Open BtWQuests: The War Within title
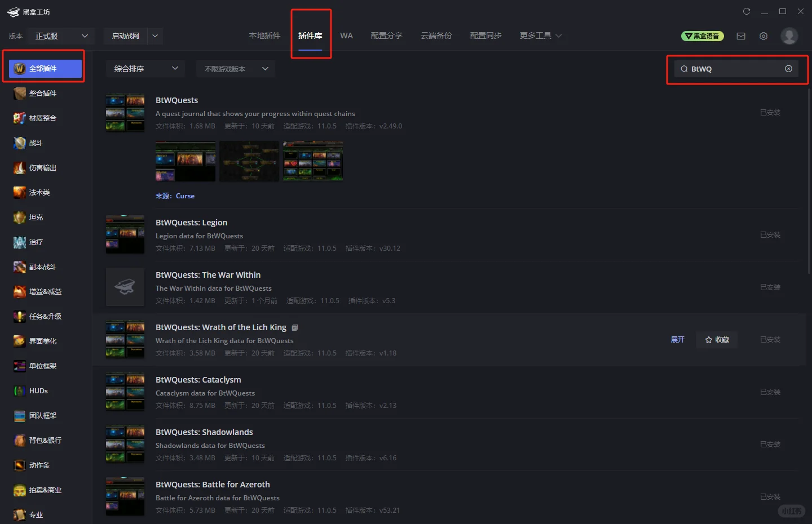Screen dimensions: 812x524 (x=208, y=275)
